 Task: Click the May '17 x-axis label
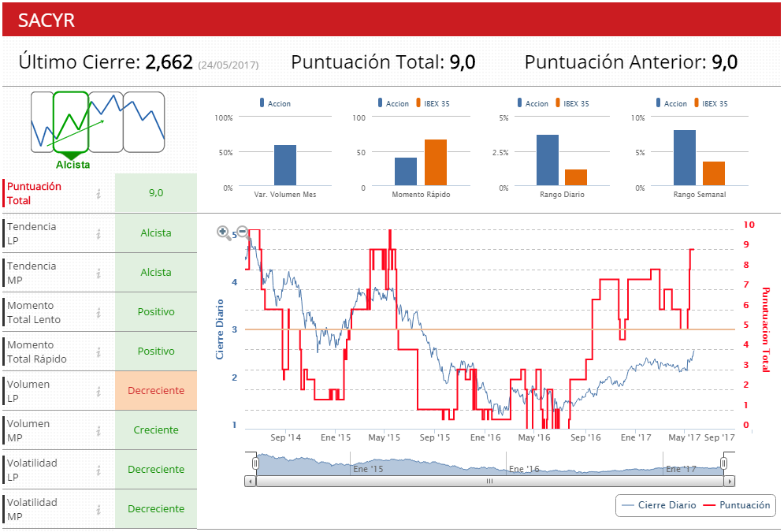[x=684, y=437]
